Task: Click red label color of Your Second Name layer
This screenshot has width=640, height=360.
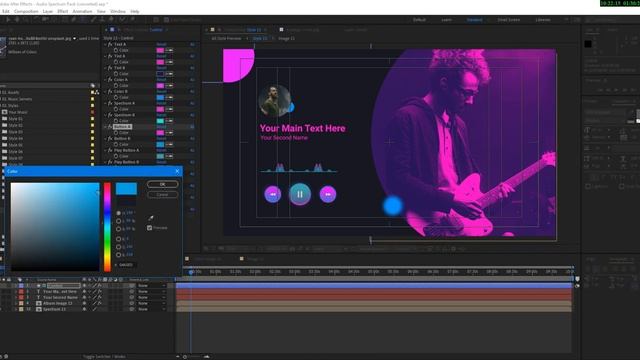Action: pos(21,298)
